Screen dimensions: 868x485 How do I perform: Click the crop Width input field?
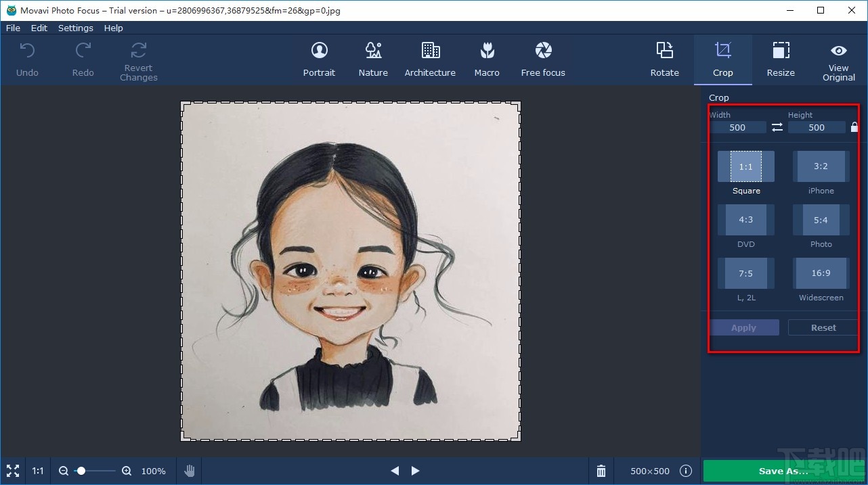[739, 127]
